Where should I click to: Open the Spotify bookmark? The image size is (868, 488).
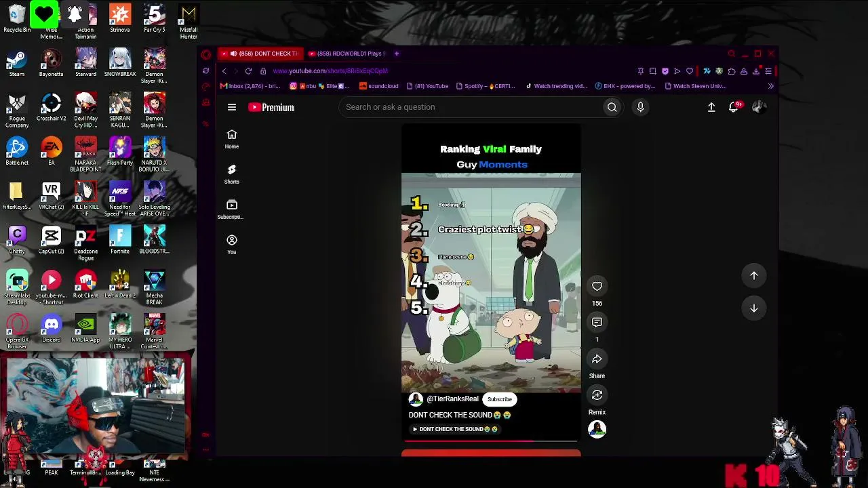486,86
